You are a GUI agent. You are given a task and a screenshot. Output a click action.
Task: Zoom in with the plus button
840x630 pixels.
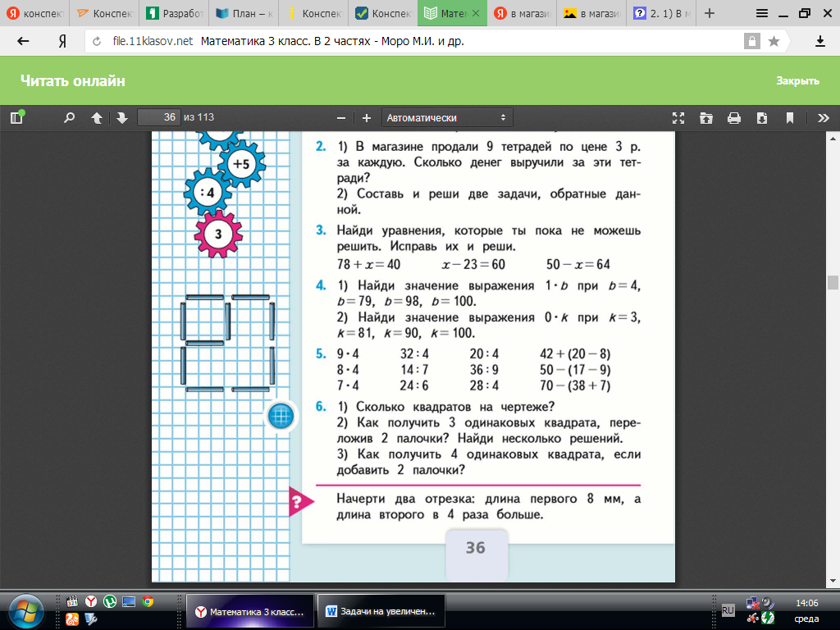tap(367, 117)
